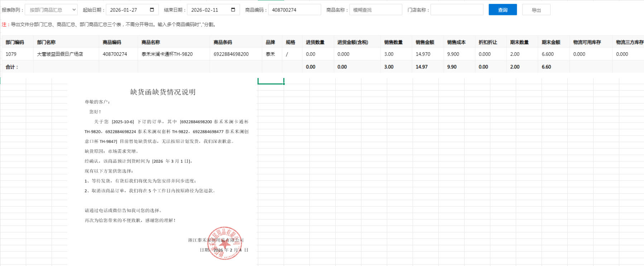644x266 pixels.
Task: Click the 起始日期 date field
Action: [x=128, y=10]
